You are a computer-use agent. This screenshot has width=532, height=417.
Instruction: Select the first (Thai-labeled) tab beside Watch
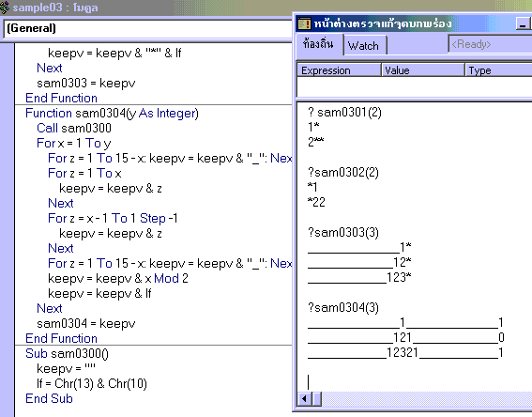319,44
